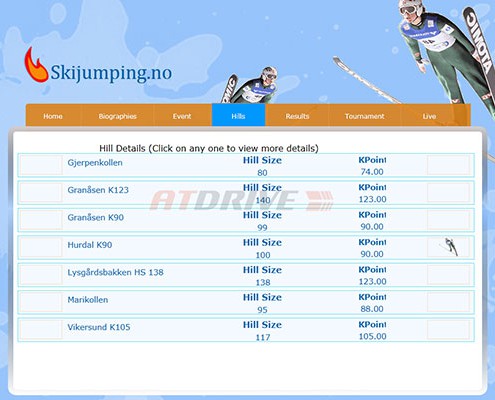Open the Tournament tab

point(364,116)
